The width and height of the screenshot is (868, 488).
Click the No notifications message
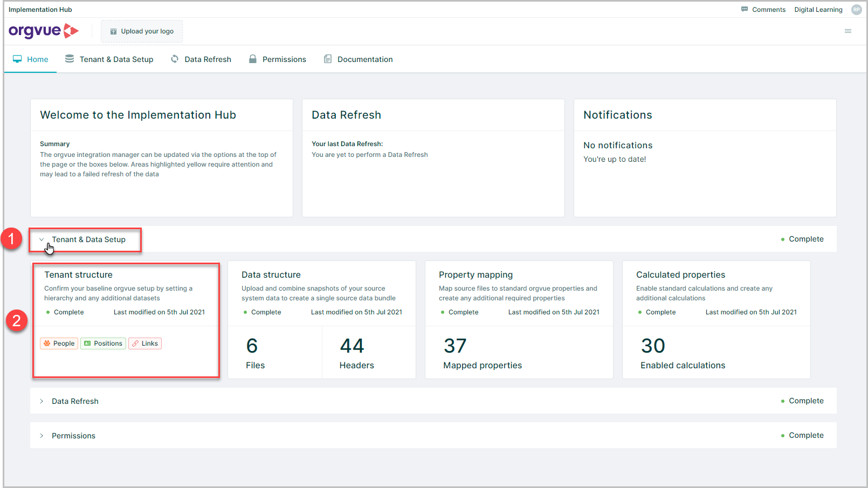pyautogui.click(x=618, y=145)
